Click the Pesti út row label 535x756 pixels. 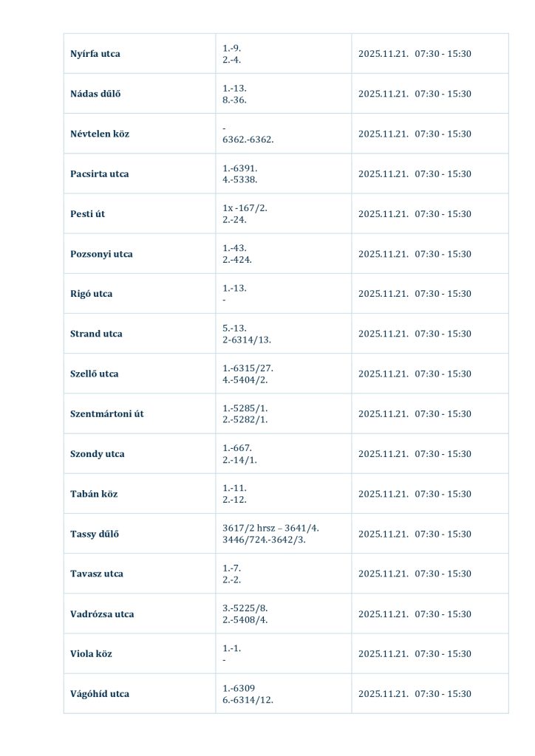click(87, 214)
